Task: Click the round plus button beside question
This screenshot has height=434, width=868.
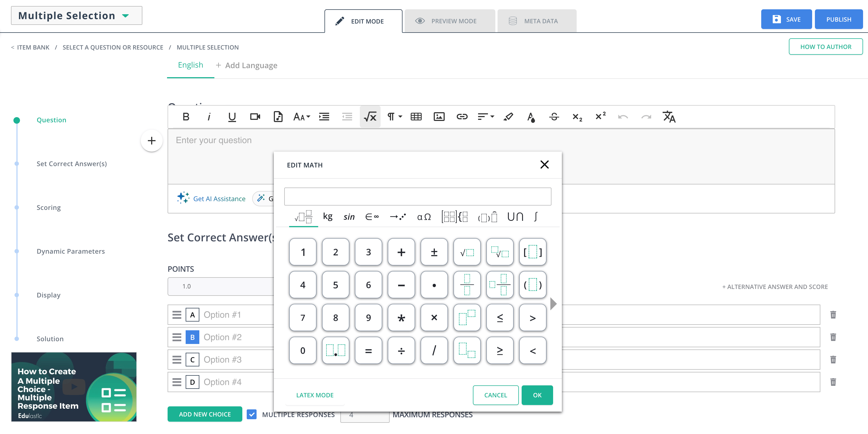Action: 152,141
